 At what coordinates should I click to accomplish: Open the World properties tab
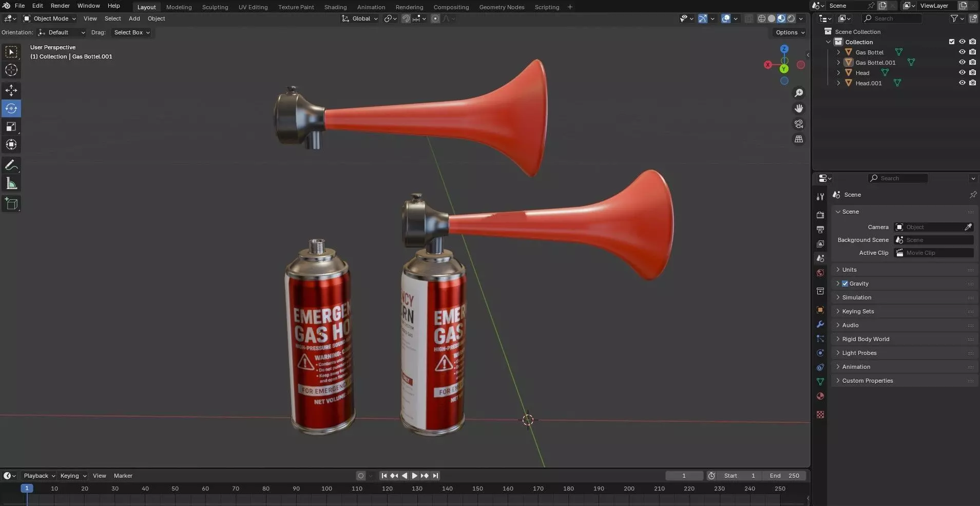click(x=820, y=273)
